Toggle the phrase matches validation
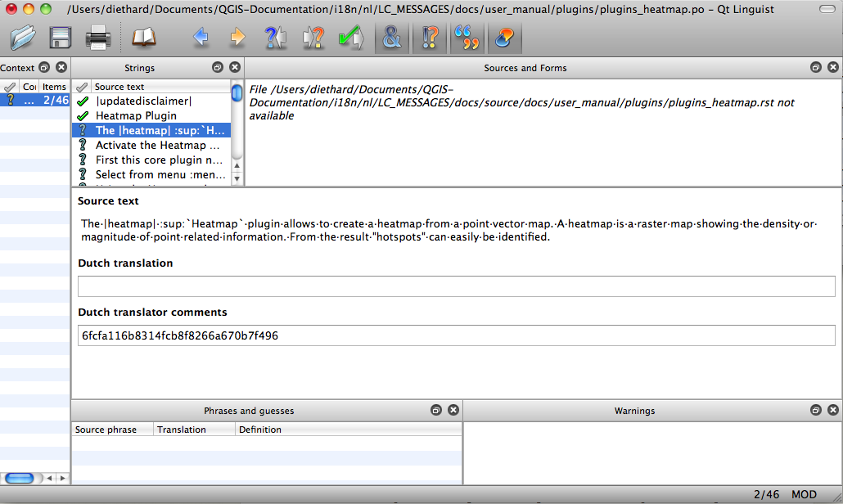Viewport: 843px width, 504px height. 467,37
